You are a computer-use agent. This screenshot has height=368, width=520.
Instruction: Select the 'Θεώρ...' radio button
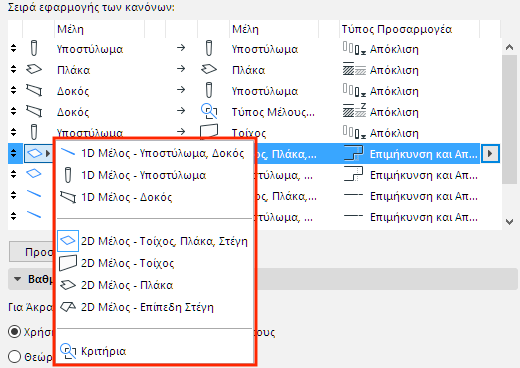[14, 357]
